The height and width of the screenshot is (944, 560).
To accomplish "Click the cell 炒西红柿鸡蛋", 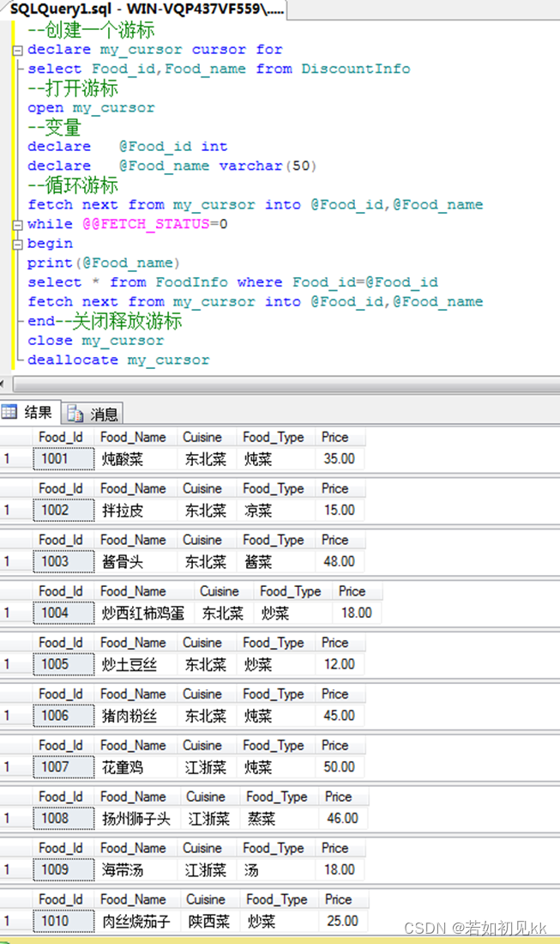I will tap(144, 613).
